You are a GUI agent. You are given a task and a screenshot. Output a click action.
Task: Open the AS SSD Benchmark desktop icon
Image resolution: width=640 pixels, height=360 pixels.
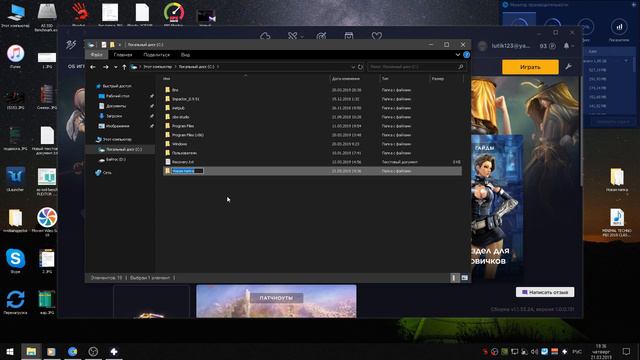click(47, 16)
